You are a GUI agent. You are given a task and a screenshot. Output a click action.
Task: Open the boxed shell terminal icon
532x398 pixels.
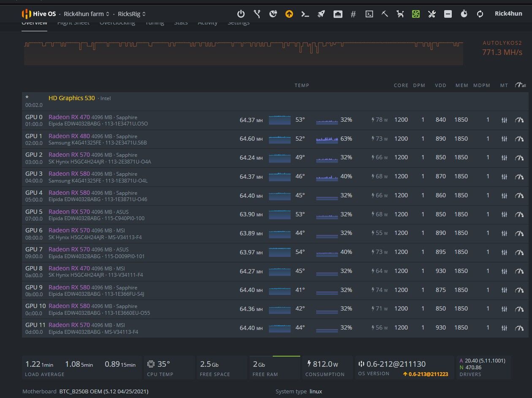[x=369, y=14]
